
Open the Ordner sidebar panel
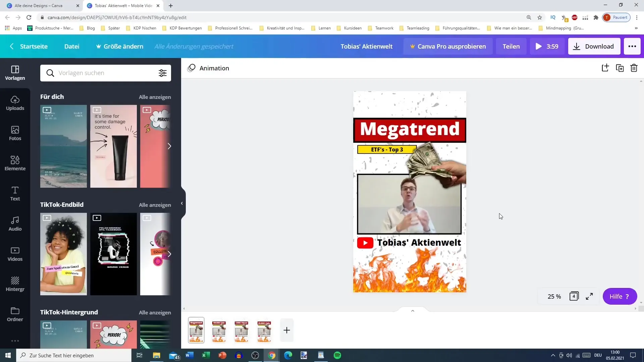click(x=15, y=314)
